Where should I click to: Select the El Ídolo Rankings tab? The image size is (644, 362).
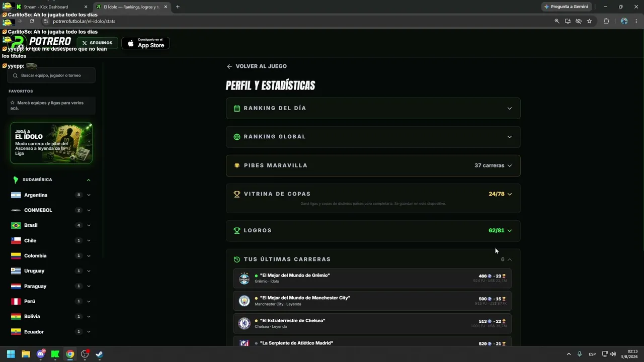coord(132,7)
